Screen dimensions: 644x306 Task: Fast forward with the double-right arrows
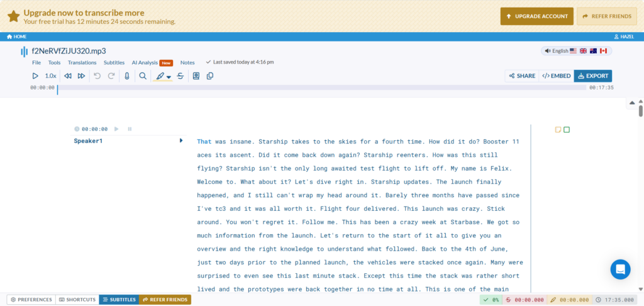[81, 76]
